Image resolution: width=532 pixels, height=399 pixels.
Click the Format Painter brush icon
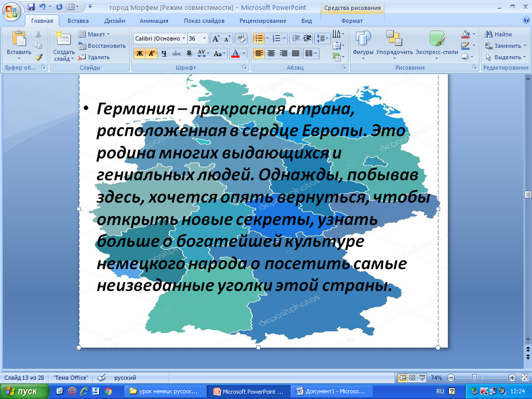[x=38, y=57]
